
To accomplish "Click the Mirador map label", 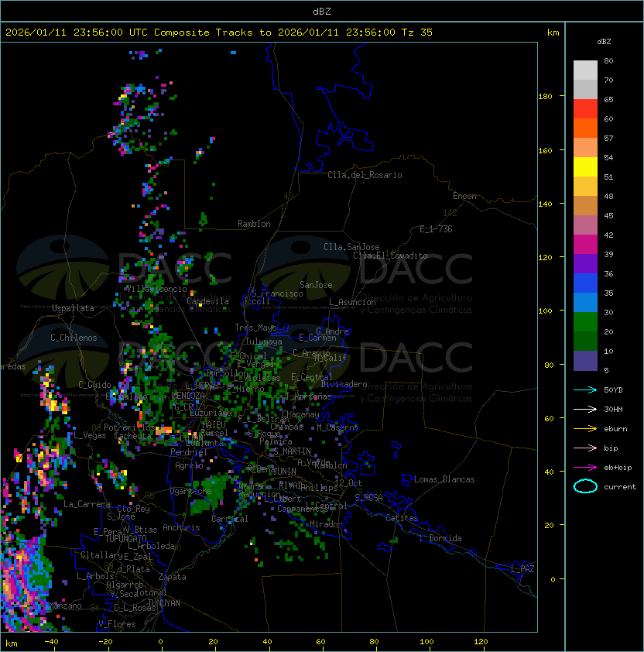I will coord(327,524).
